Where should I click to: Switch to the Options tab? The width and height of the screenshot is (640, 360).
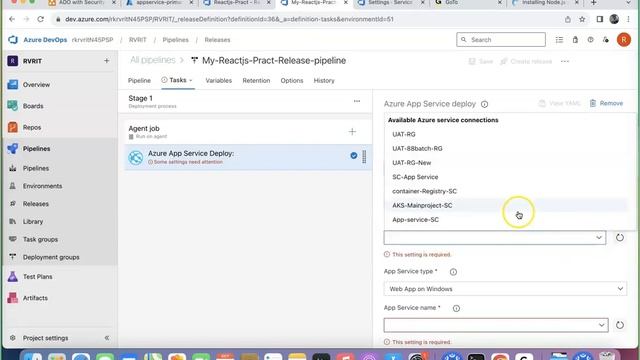click(291, 80)
